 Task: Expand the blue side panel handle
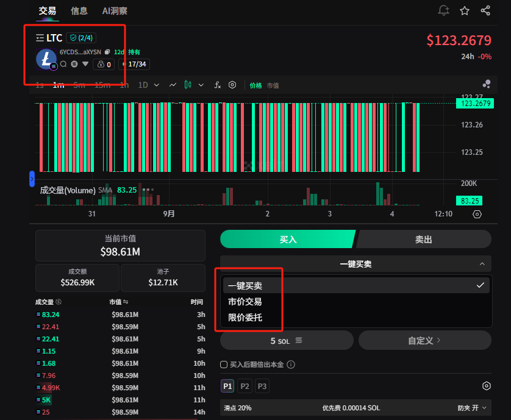[x=32, y=179]
